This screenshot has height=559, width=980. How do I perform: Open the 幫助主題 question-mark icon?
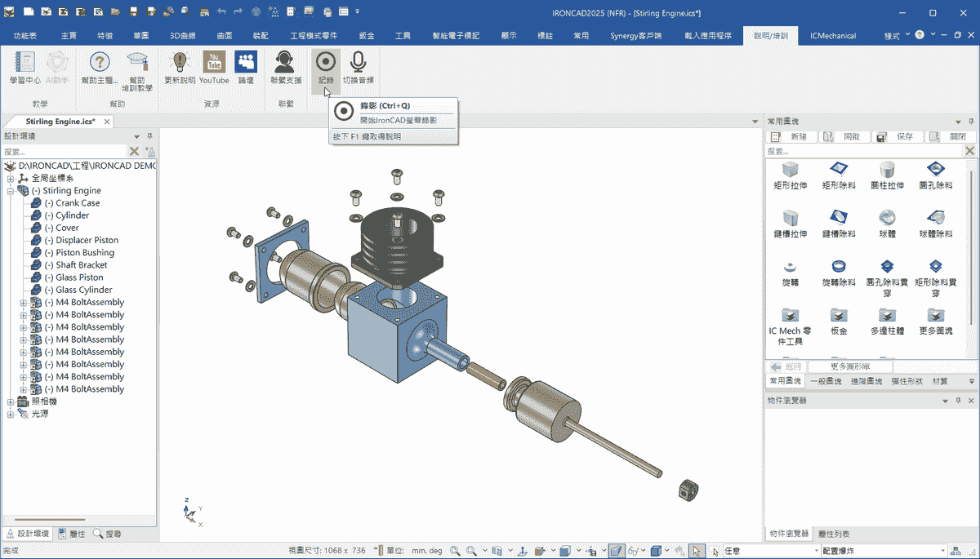(100, 61)
